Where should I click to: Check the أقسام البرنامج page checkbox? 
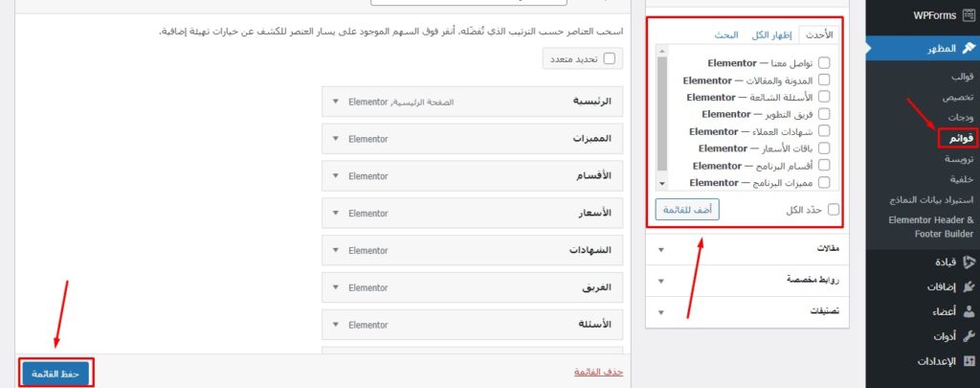(x=824, y=166)
